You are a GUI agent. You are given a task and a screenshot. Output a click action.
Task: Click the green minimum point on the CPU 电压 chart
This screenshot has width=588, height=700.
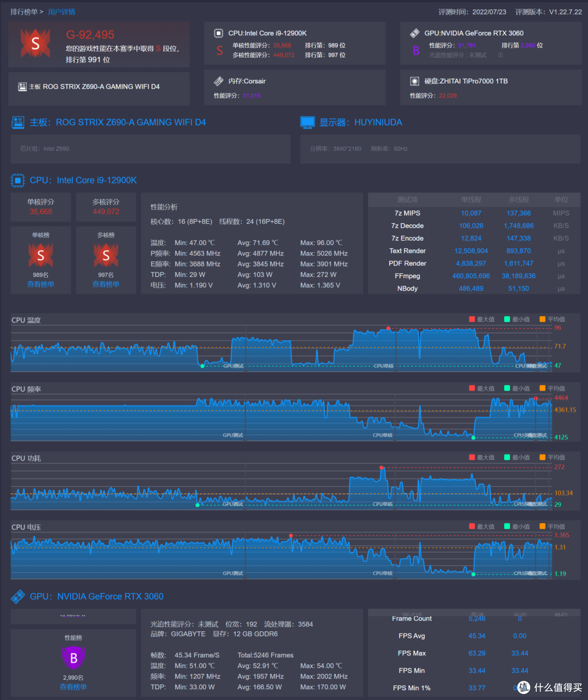pos(473,574)
